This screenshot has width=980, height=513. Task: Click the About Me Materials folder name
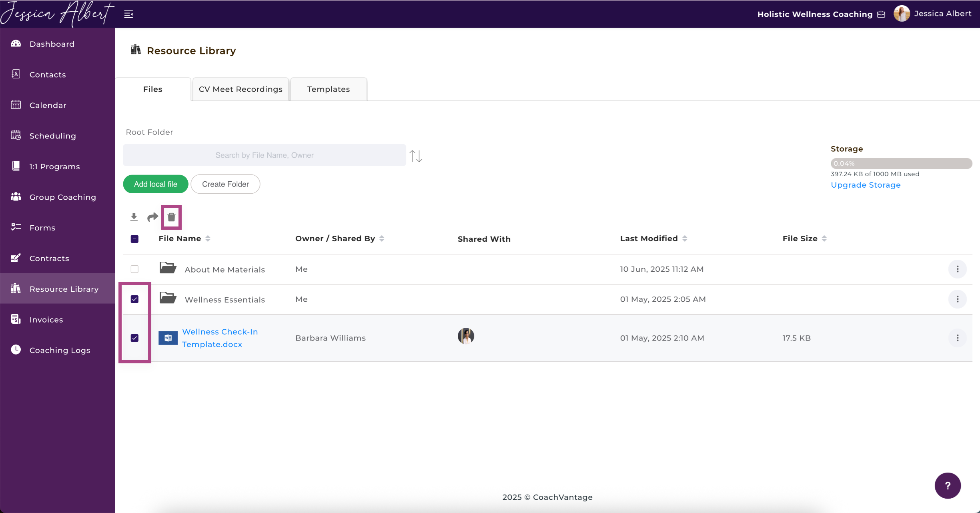[225, 270]
